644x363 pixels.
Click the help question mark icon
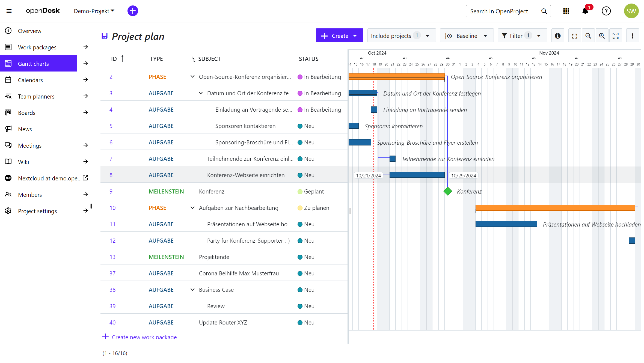[x=606, y=11]
